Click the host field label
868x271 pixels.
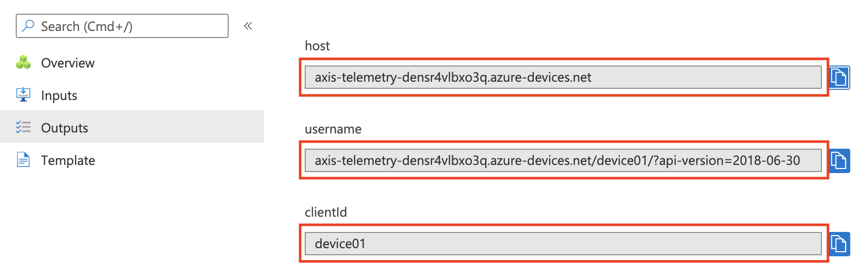317,46
